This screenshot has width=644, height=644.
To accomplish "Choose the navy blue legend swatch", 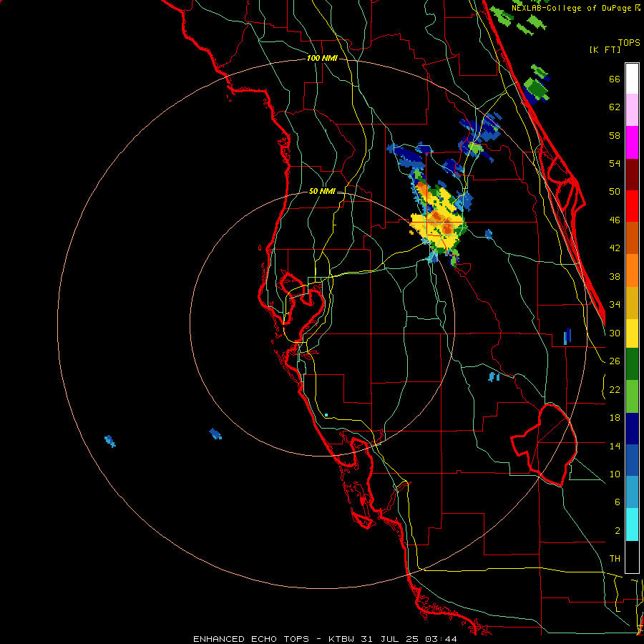I will (632, 429).
